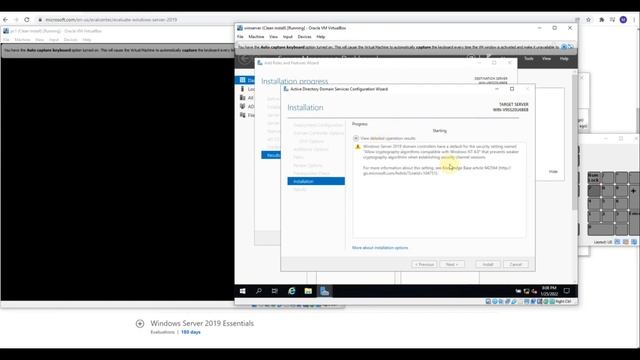Maximize the AD DS Configuration Wizard window
Screen dimensions: 640x360
pyautogui.click(x=512, y=89)
